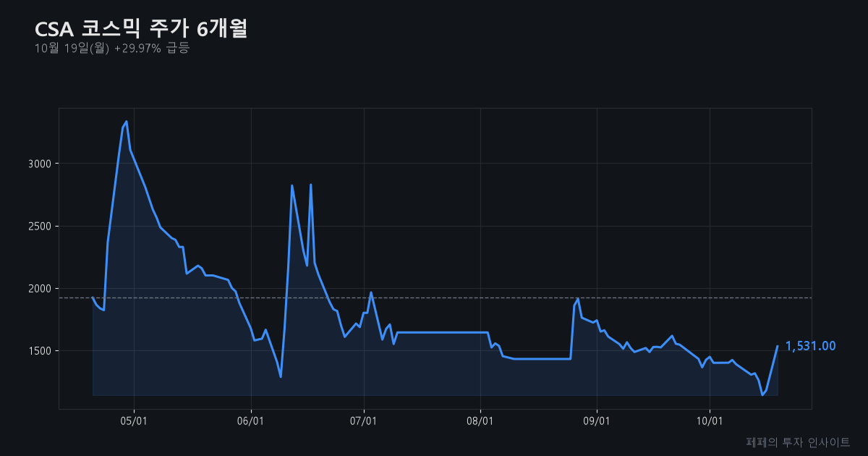The width and height of the screenshot is (868, 456).
Task: Click the last price label '1,531.00'
Action: pyautogui.click(x=811, y=347)
